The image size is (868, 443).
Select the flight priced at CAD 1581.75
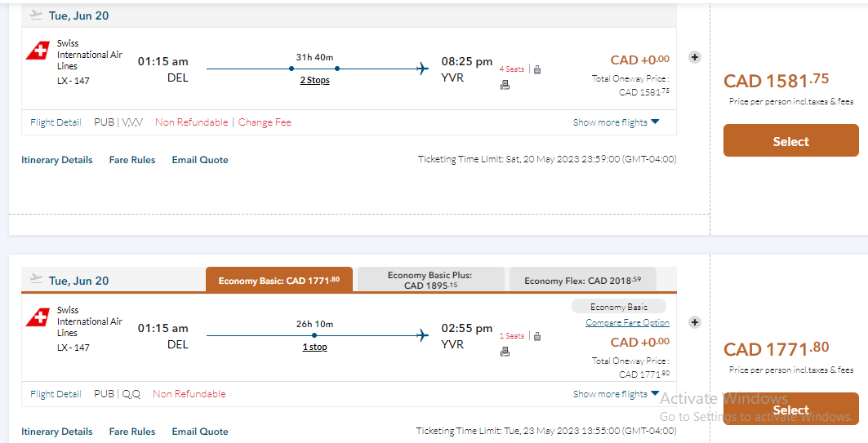tap(790, 141)
